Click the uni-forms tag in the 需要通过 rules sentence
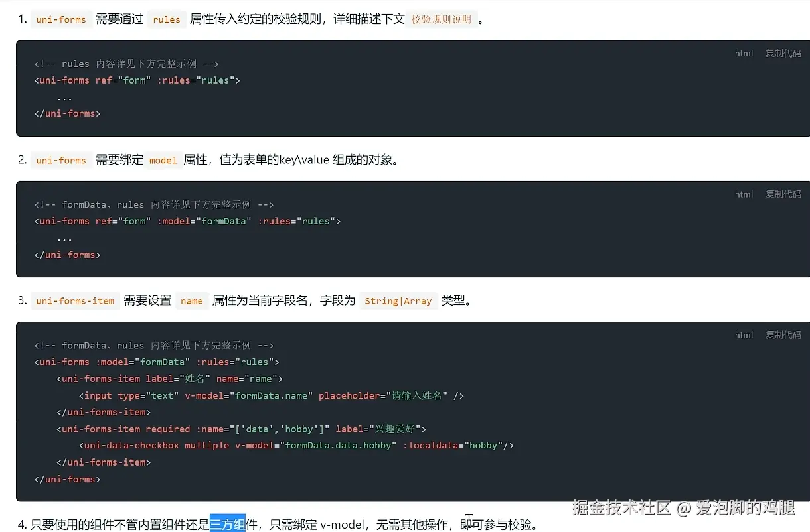810x532 pixels. click(x=61, y=19)
